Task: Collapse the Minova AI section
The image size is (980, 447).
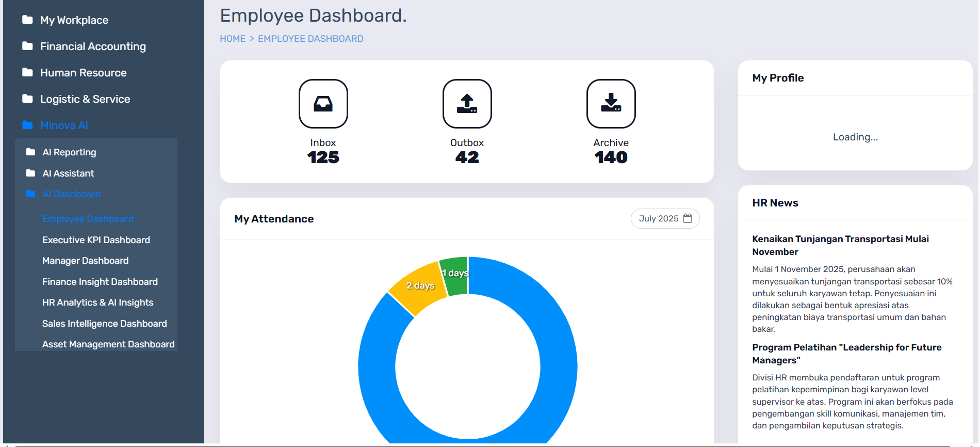Action: 64,125
